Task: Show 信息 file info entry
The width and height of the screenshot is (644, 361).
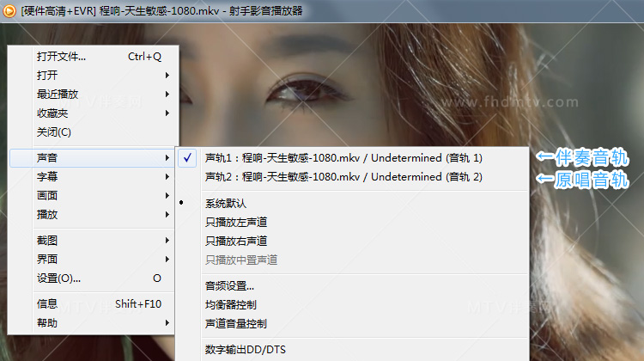Action: point(92,304)
